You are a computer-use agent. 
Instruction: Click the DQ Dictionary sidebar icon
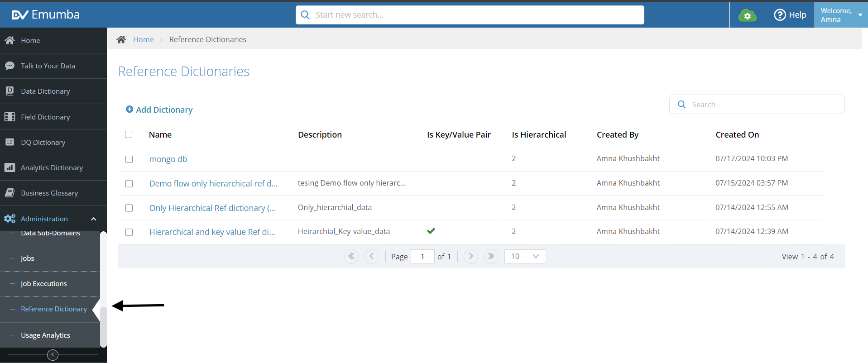[x=10, y=142]
